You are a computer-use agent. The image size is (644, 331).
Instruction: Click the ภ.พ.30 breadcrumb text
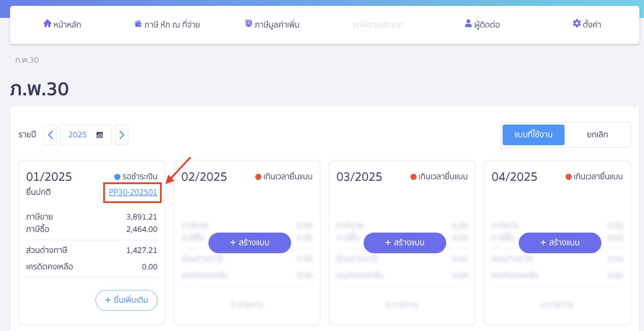coord(27,60)
